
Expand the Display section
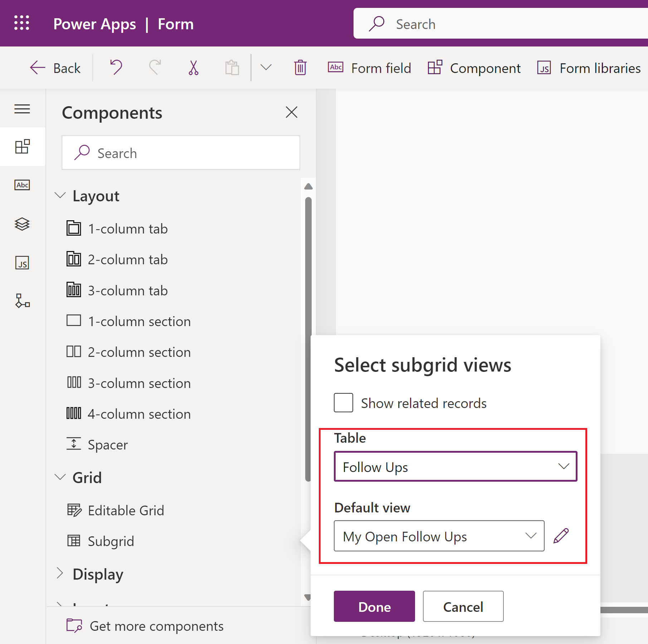click(x=60, y=574)
